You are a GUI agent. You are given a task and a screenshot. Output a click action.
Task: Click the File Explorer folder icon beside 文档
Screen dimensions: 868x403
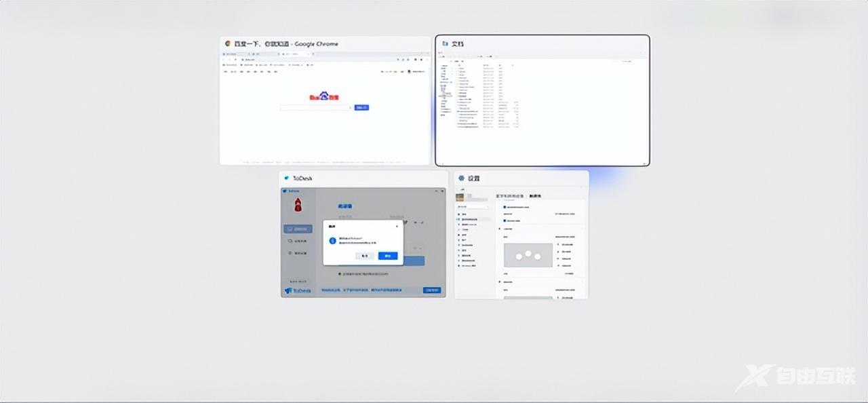click(x=445, y=43)
